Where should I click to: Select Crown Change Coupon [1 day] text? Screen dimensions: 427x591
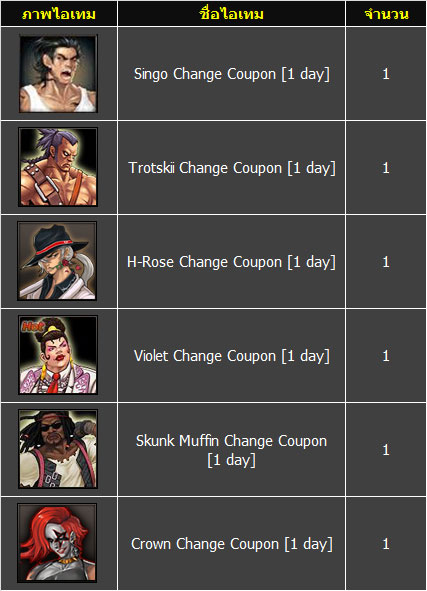click(x=231, y=544)
